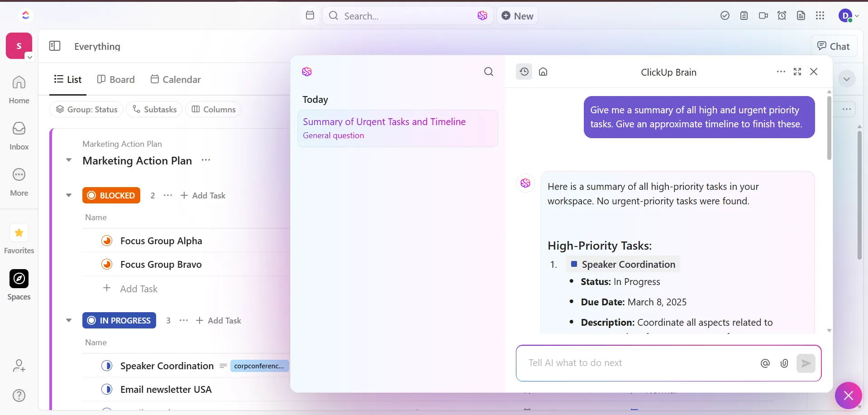
Task: Collapse the Marketing Action Plan list
Action: pos(69,160)
